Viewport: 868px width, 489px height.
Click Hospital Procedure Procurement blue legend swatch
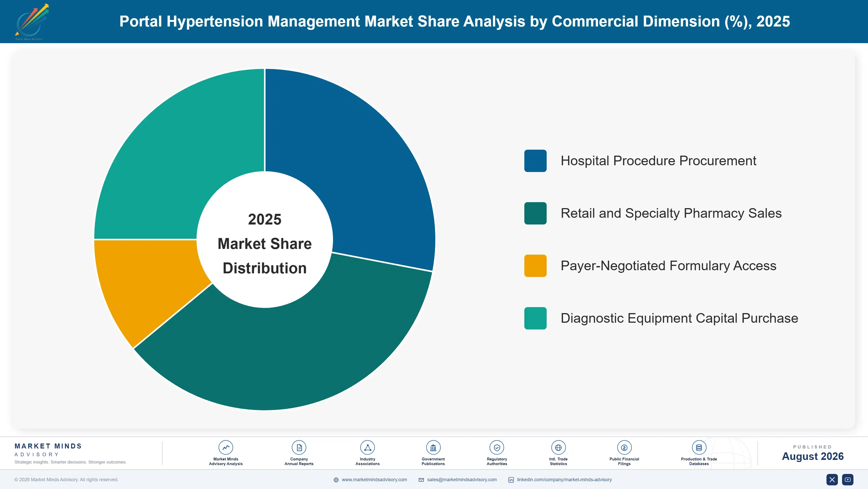pos(535,161)
